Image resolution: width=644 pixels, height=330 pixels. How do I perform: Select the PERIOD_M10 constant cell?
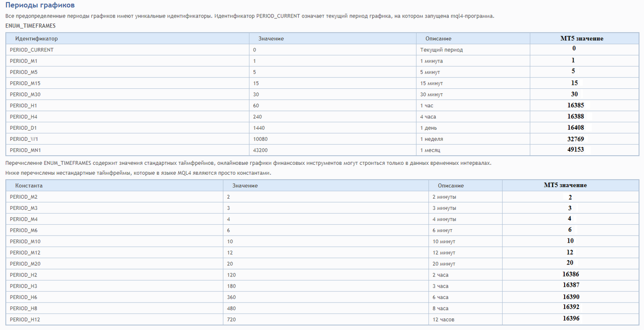[x=114, y=242]
